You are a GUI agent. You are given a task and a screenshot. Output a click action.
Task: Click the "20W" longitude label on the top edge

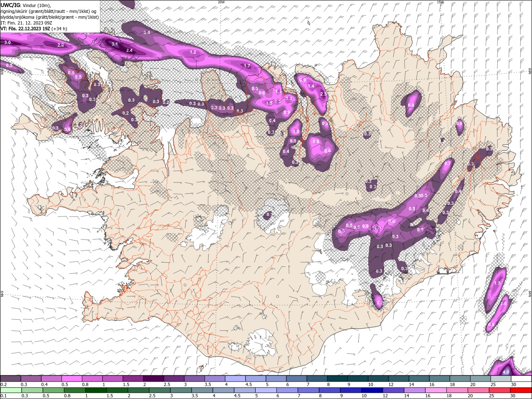[221, 2]
